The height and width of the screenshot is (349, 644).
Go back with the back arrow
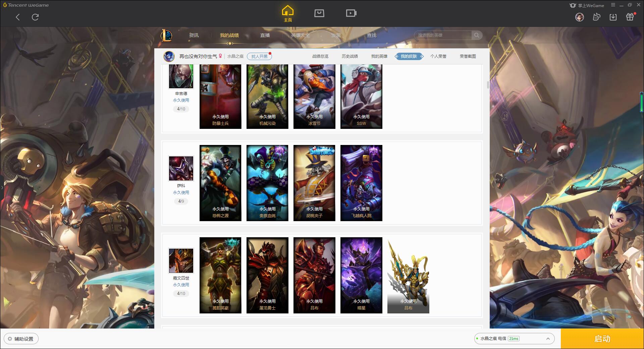[x=18, y=17]
